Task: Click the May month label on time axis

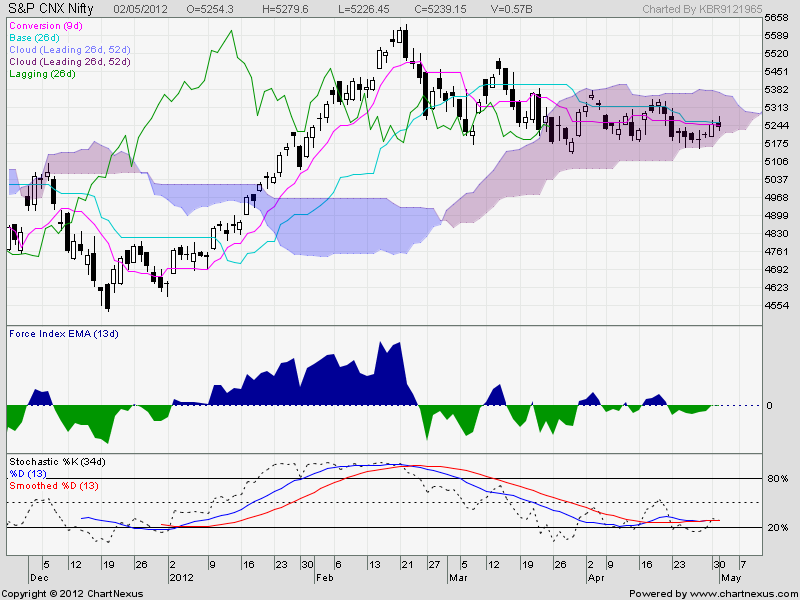Action: point(731,578)
